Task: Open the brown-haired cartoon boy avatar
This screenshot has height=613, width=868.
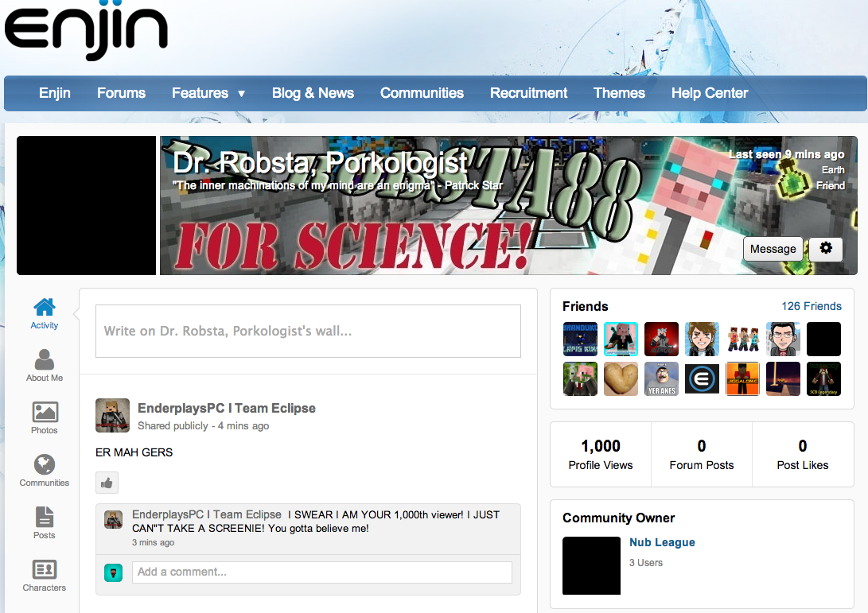Action: coord(702,339)
